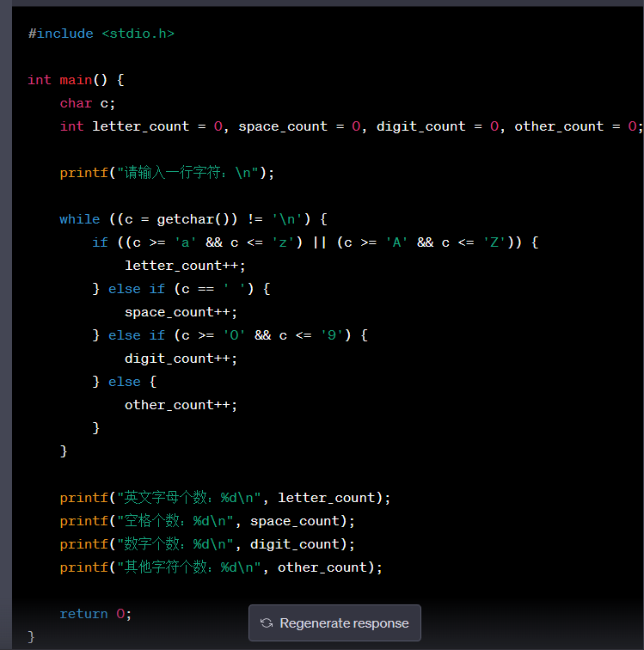Click the 'space_count++;' statement

(181, 312)
